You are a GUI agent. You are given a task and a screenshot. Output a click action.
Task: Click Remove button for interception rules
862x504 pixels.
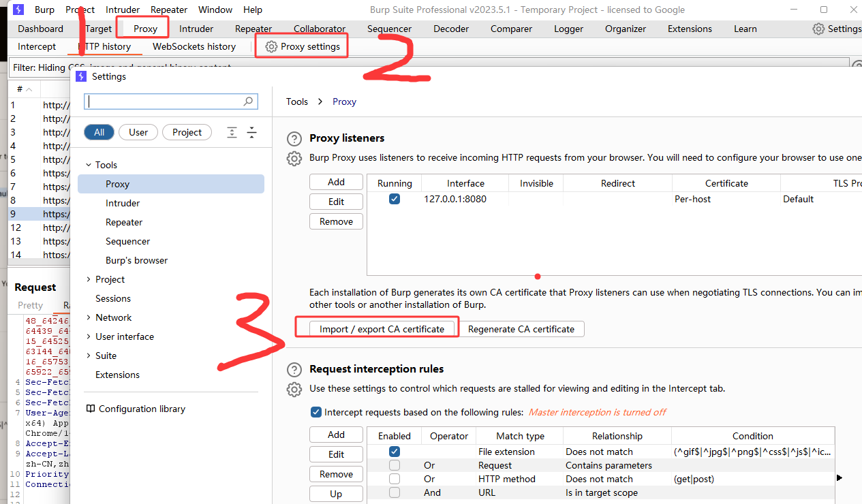(336, 474)
